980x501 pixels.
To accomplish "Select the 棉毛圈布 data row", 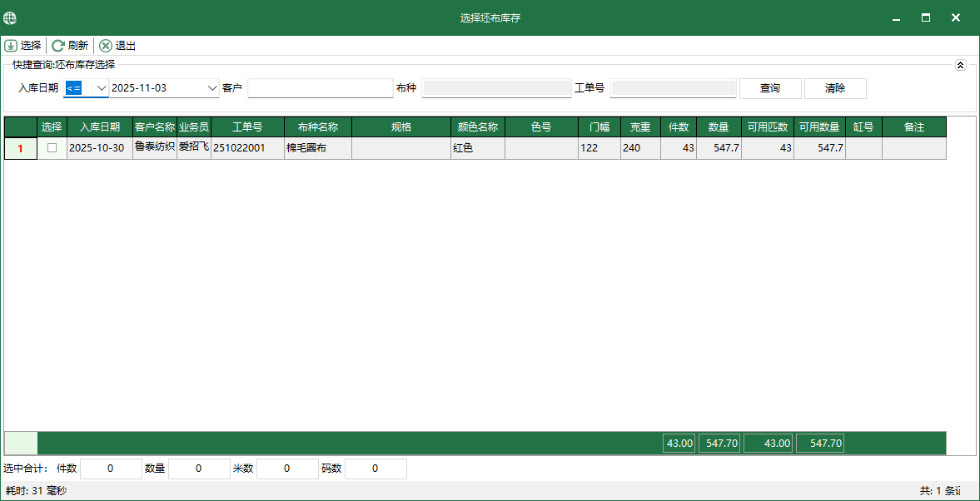I will click(x=316, y=146).
